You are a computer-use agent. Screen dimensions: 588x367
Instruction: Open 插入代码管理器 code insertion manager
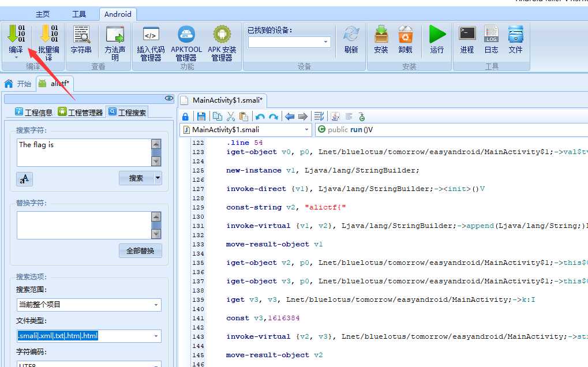[151, 43]
